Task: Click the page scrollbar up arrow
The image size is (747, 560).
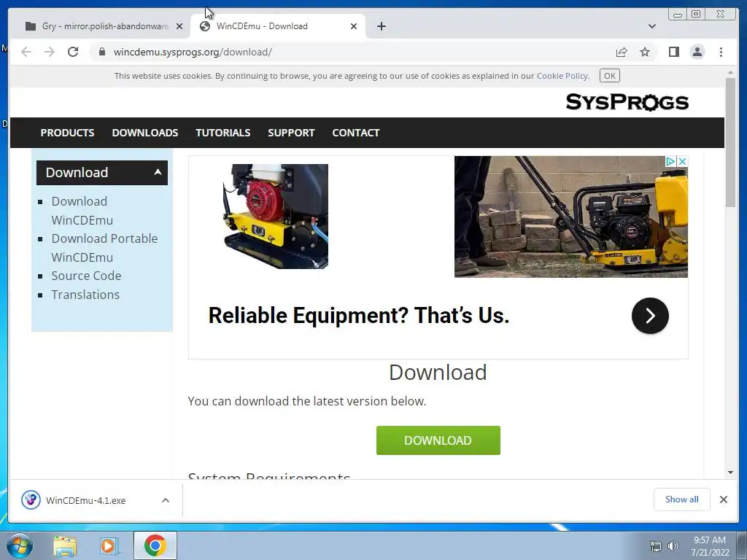Action: tap(730, 72)
